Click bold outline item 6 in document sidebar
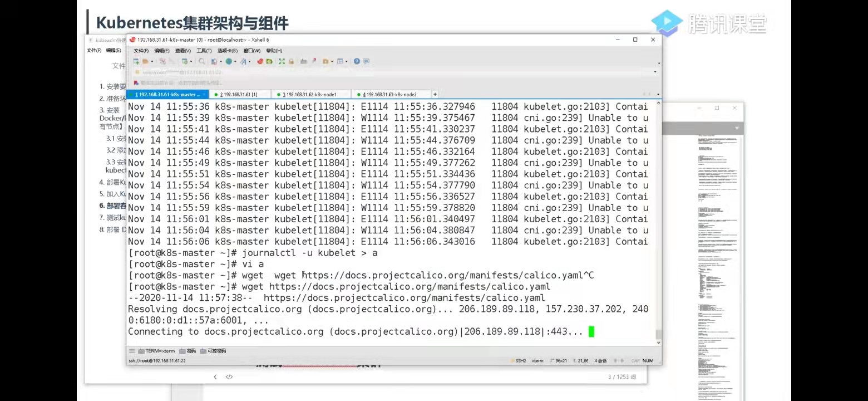 pos(112,206)
